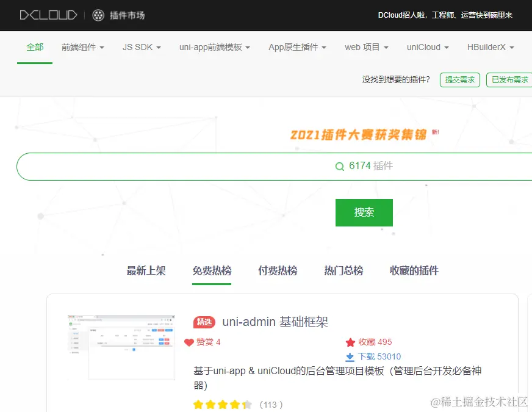Open the HBuilderX dropdown

coord(490,47)
